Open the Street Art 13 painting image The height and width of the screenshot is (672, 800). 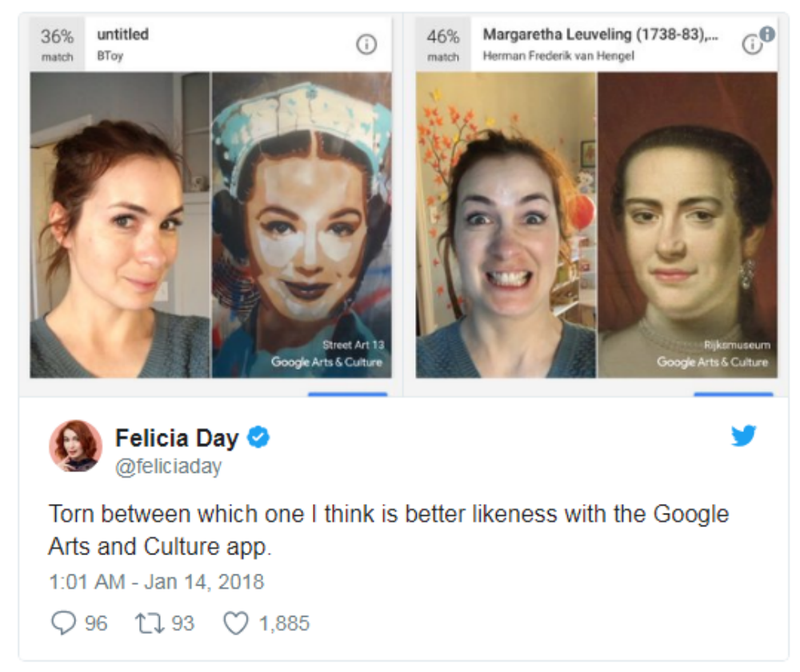302,224
